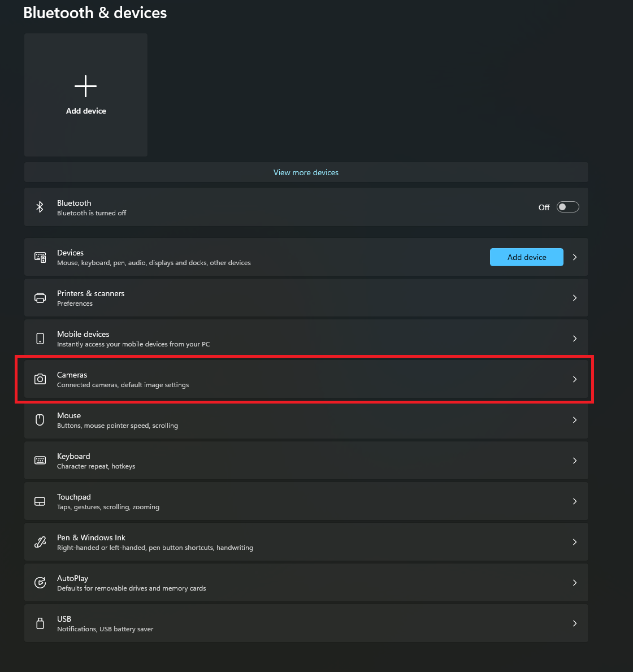
Task: Click the Cameras row title
Action: coord(72,375)
